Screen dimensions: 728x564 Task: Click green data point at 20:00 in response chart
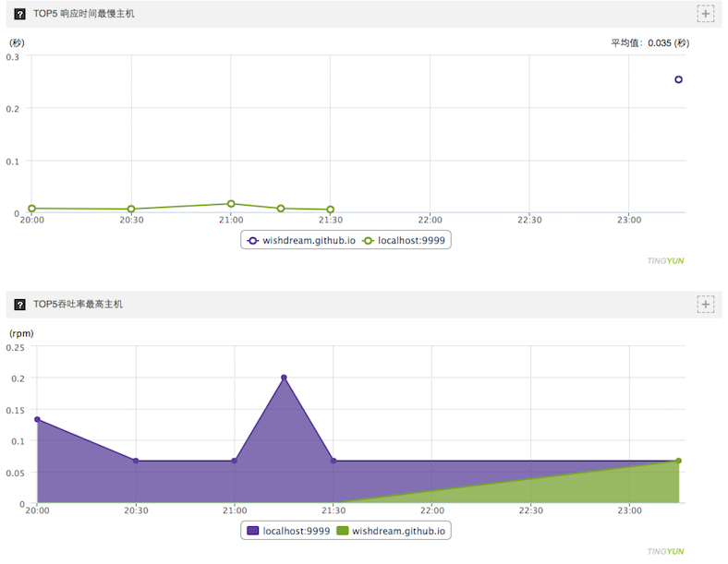31,209
